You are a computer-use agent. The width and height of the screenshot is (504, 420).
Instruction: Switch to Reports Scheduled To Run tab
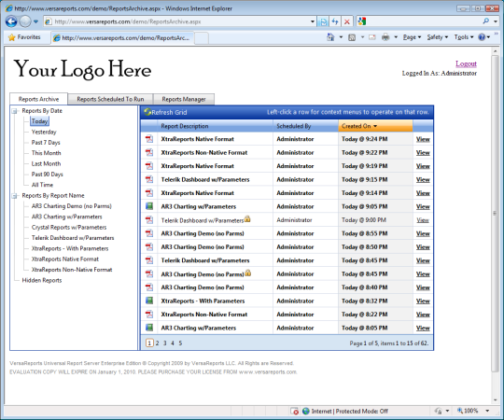(x=110, y=99)
